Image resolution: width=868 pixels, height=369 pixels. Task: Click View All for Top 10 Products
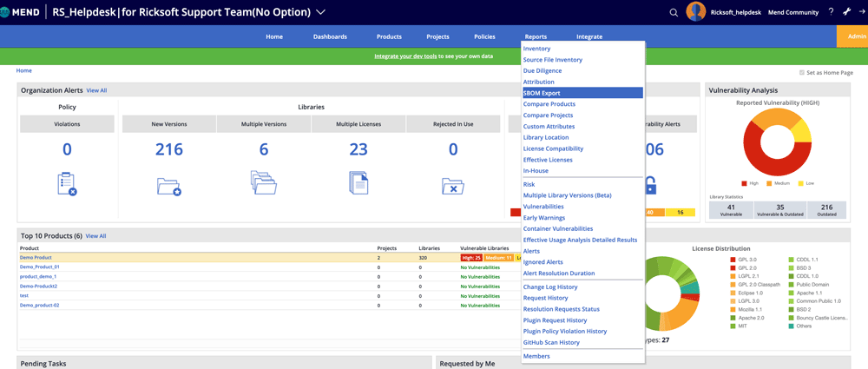pos(95,236)
